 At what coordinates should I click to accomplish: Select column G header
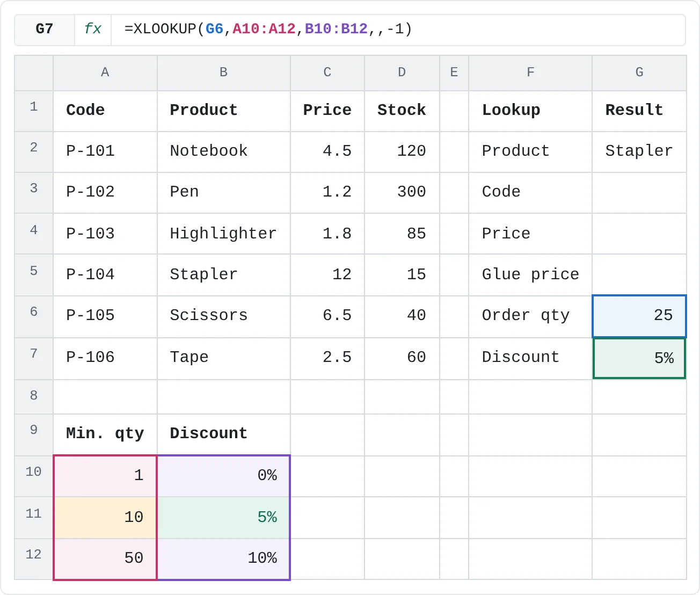pyautogui.click(x=639, y=73)
